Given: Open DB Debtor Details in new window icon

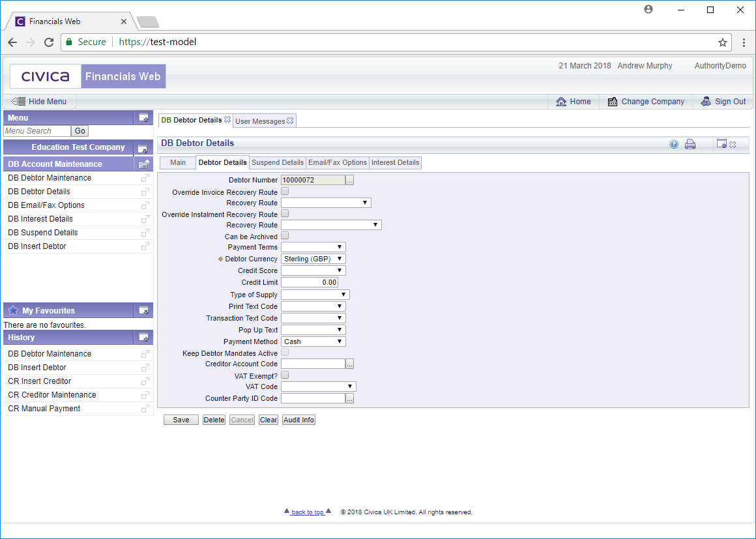Looking at the screenshot, I should pyautogui.click(x=145, y=192).
